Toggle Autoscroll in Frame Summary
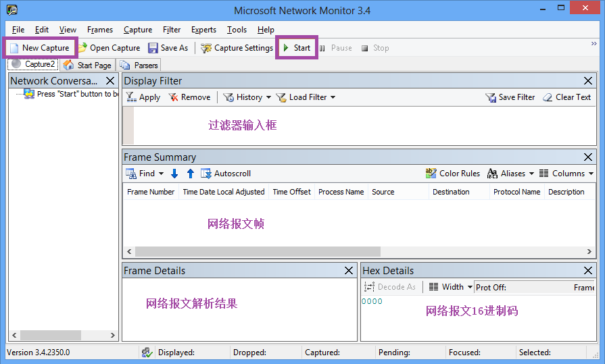605x364 pixels. coord(226,174)
